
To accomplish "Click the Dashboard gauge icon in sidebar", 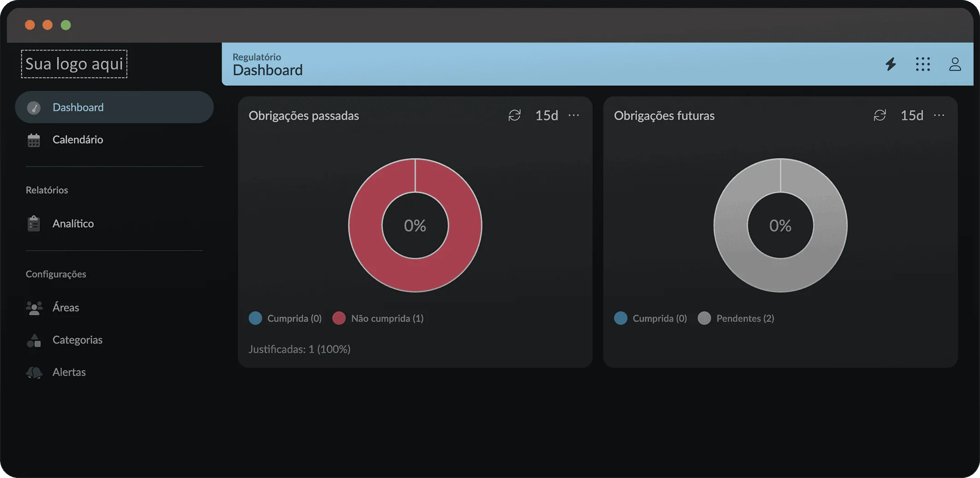I will pos(34,108).
